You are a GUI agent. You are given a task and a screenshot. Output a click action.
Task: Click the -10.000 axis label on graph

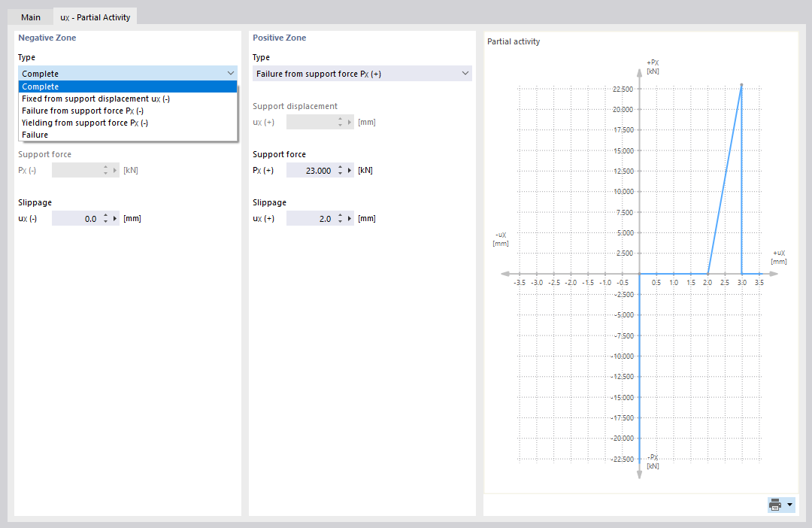(622, 356)
